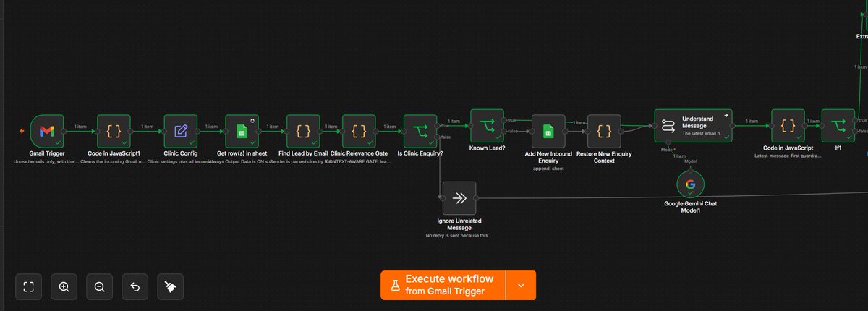Click the zoom to fit button

click(29, 286)
